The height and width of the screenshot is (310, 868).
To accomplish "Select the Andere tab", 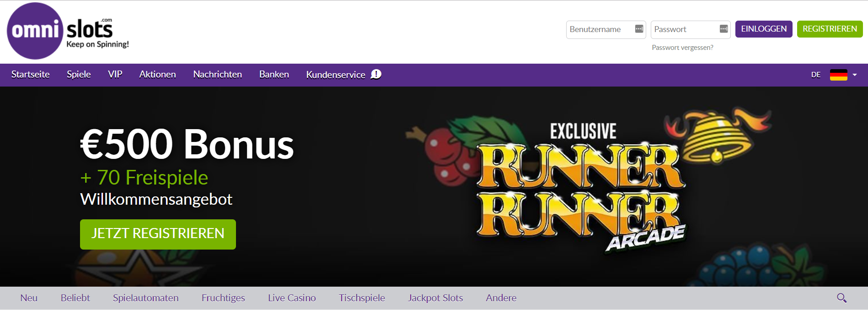I will (501, 298).
